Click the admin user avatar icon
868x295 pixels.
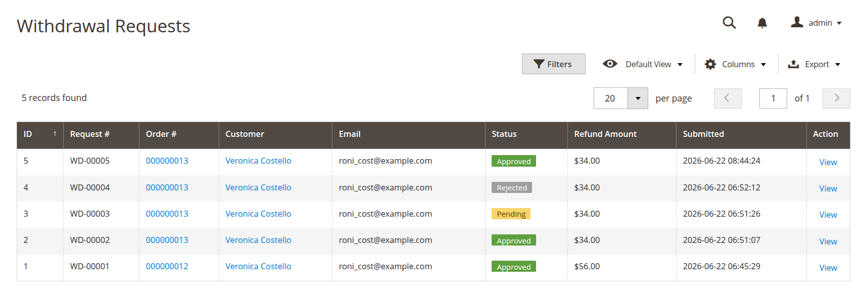(797, 22)
